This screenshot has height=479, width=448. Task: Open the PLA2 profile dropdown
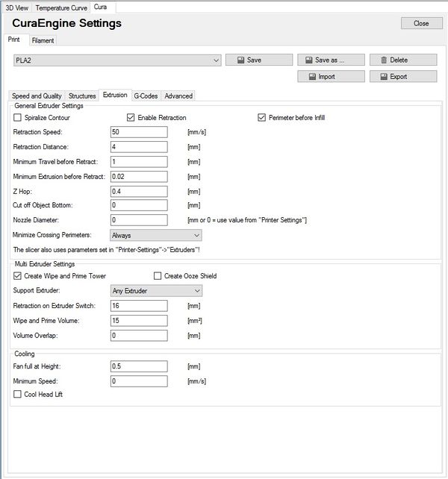click(117, 60)
